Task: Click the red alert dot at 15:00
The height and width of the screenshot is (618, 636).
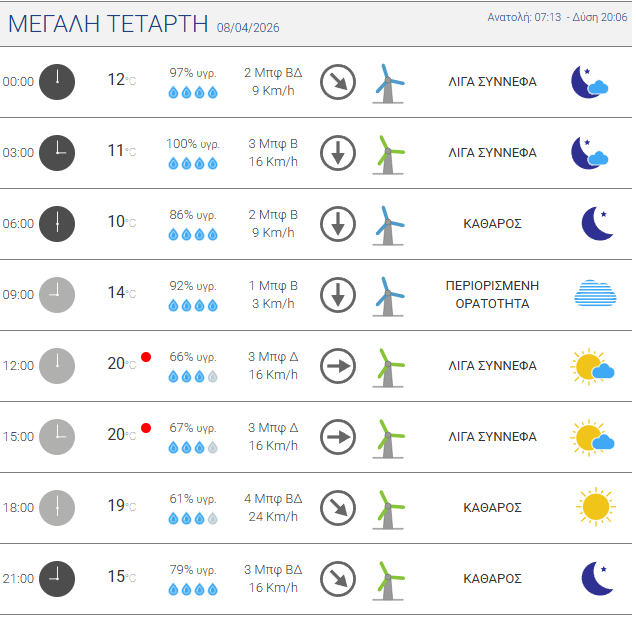Action: tap(146, 428)
